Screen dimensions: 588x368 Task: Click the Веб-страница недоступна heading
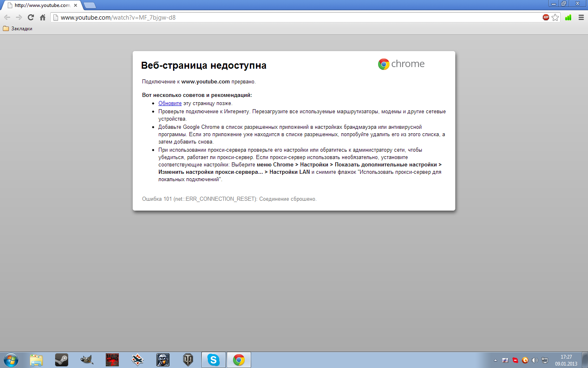204,65
